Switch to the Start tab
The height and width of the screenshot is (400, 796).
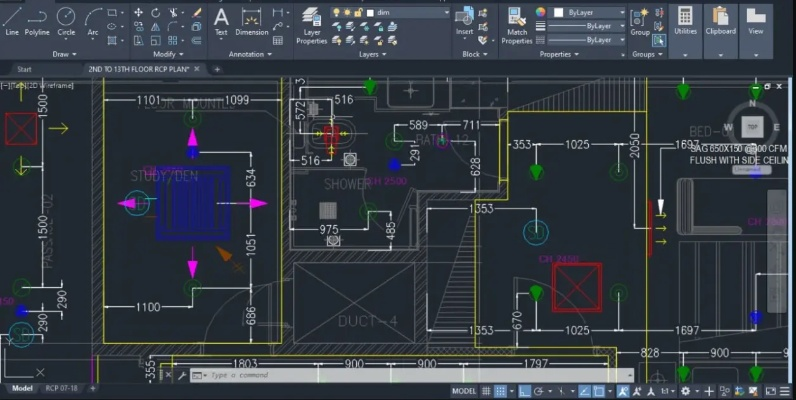pos(24,70)
